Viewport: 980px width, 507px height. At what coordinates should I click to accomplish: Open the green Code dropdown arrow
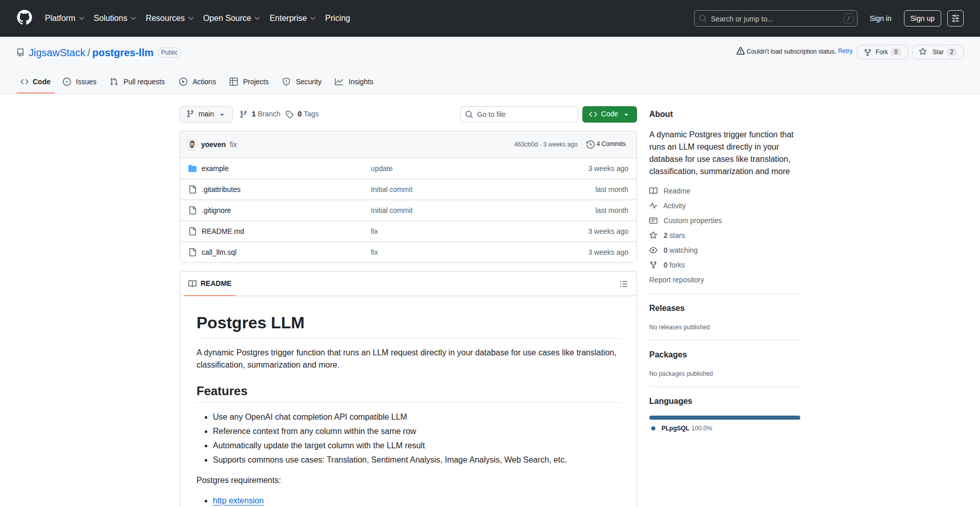(626, 114)
